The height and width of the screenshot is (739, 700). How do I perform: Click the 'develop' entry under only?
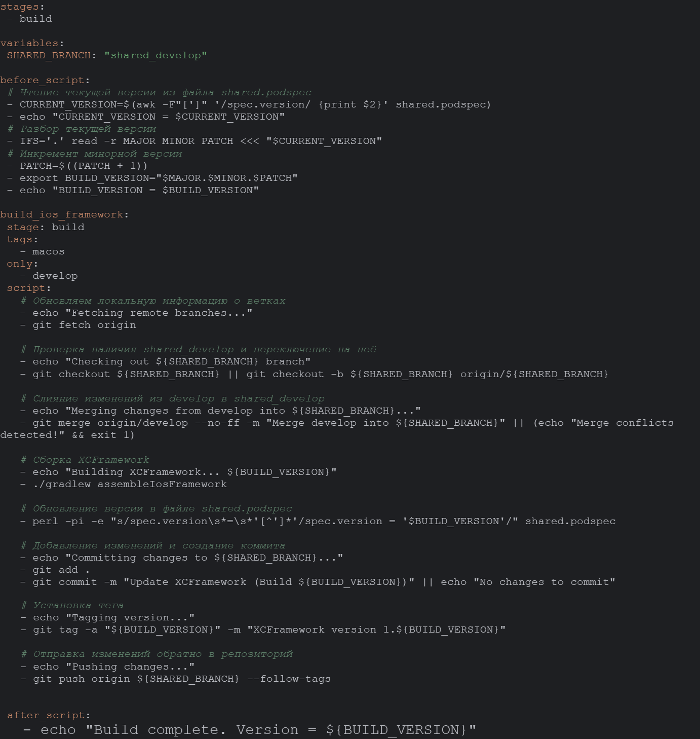pos(55,276)
